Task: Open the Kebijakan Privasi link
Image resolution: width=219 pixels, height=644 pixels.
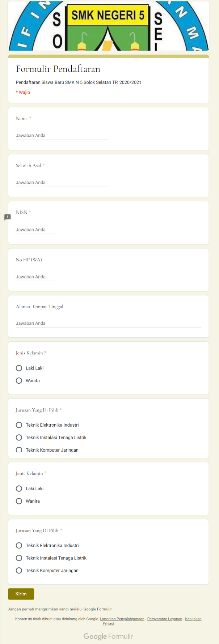Action: pyautogui.click(x=193, y=619)
